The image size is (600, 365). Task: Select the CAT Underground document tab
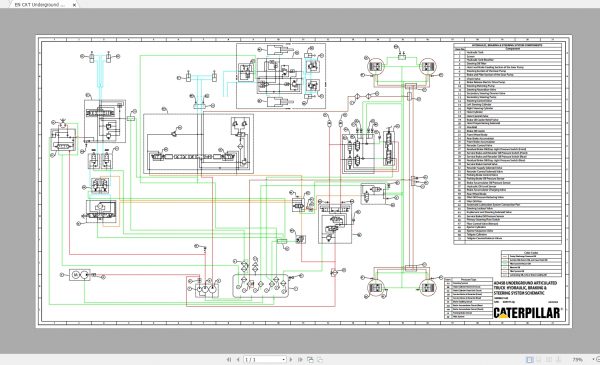(x=40, y=5)
